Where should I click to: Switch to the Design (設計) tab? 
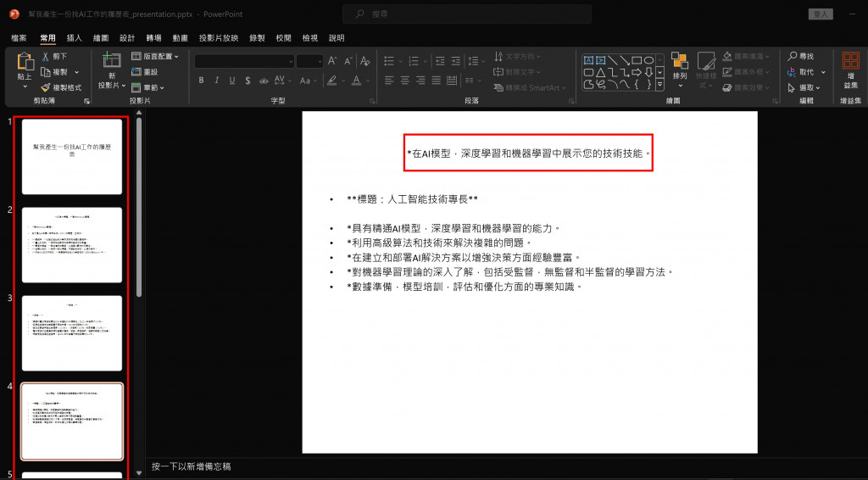[x=127, y=37]
